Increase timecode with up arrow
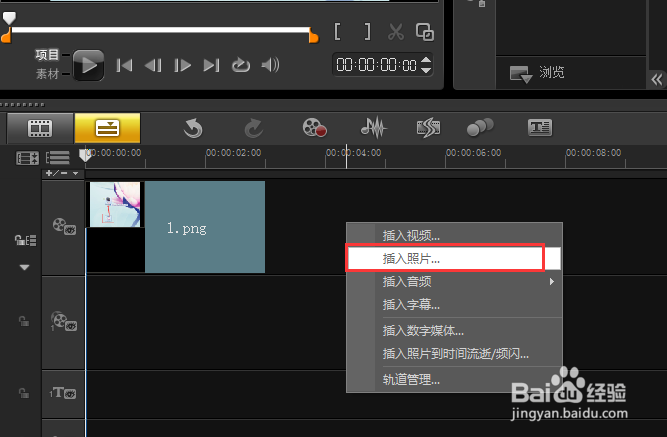667x437 pixels. click(x=426, y=60)
